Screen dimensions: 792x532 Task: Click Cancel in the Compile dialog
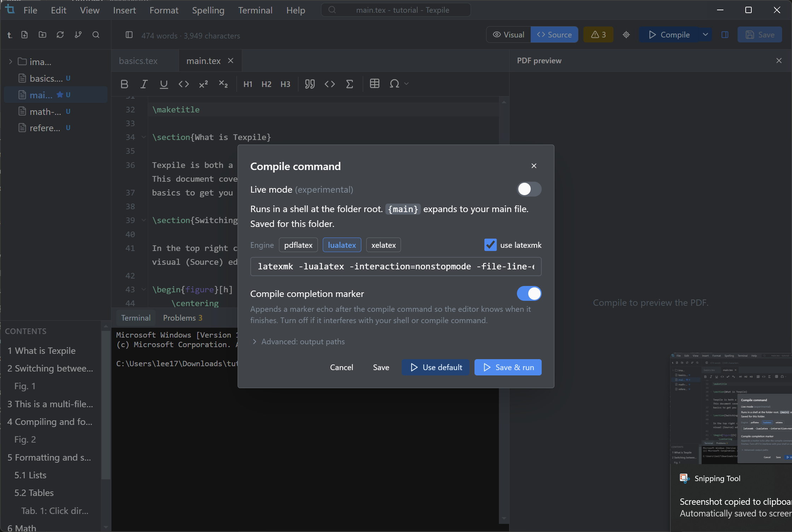tap(342, 367)
